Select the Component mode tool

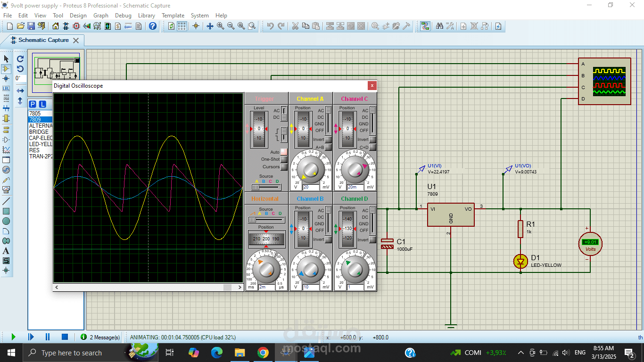(x=6, y=69)
